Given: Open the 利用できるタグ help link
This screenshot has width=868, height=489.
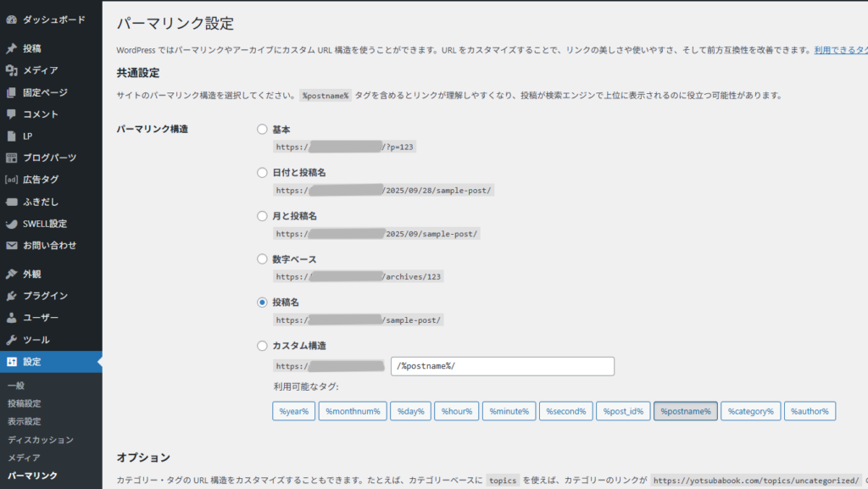Looking at the screenshot, I should pyautogui.click(x=840, y=51).
